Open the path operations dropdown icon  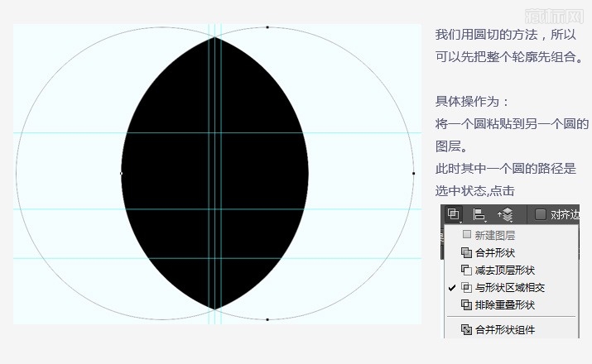[x=454, y=214]
